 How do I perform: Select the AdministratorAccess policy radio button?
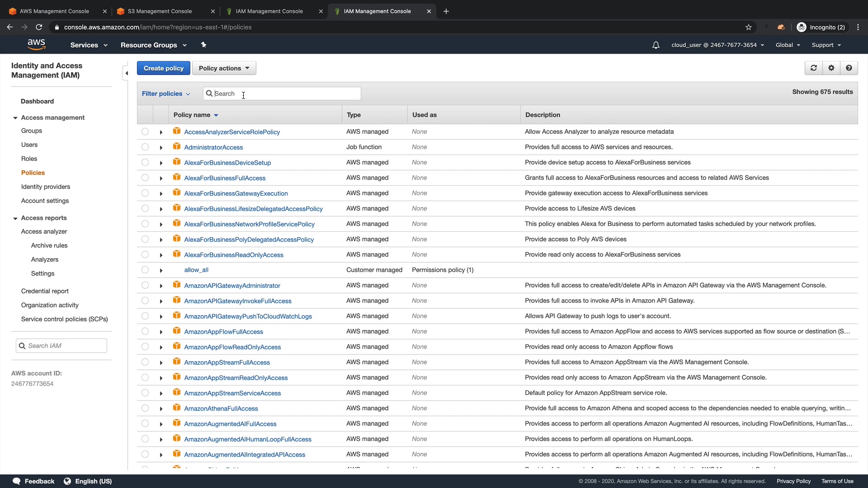tap(145, 147)
